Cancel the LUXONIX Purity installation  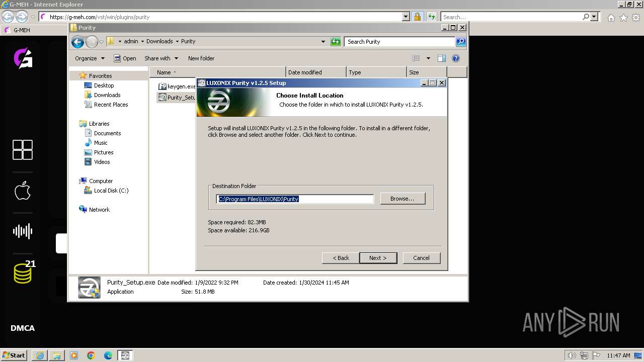[421, 258]
